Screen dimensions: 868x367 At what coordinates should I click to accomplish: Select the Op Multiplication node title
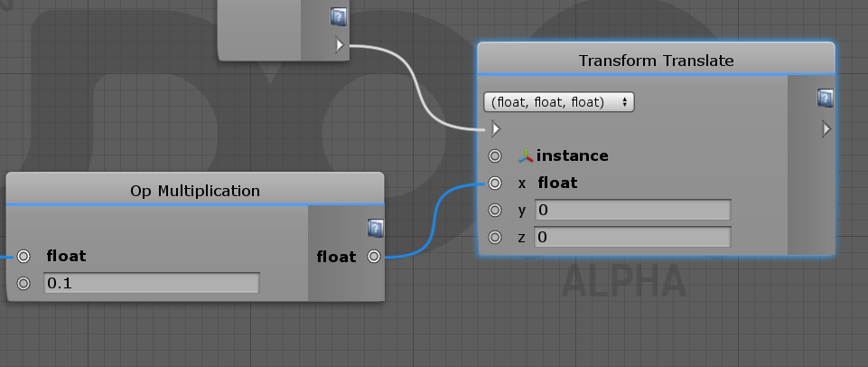(195, 191)
